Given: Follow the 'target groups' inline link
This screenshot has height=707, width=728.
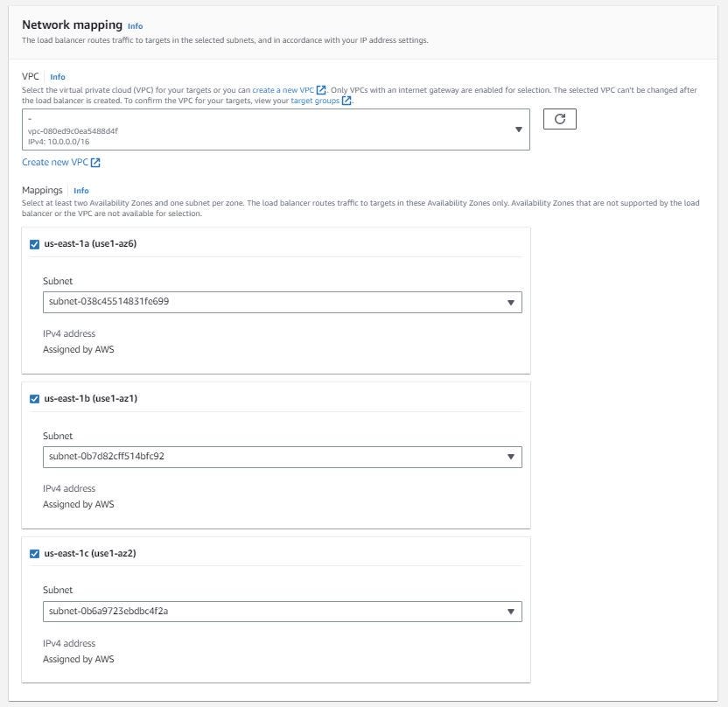Looking at the screenshot, I should pyautogui.click(x=315, y=101).
